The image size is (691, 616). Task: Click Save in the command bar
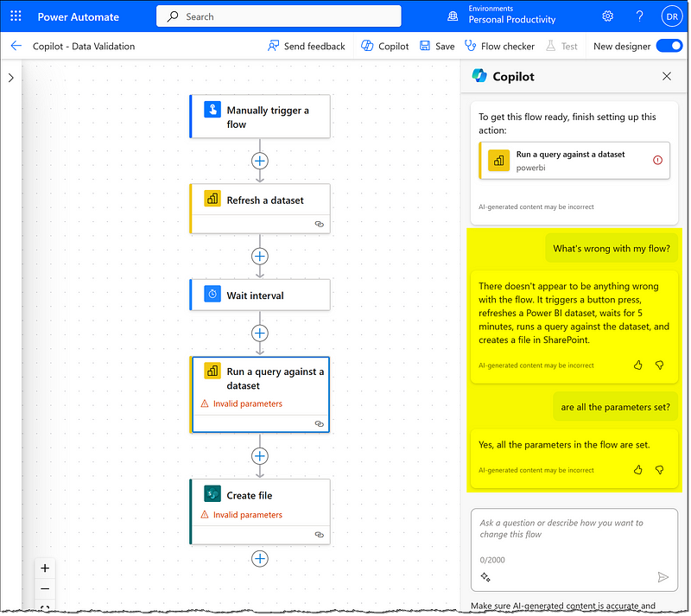pyautogui.click(x=437, y=46)
